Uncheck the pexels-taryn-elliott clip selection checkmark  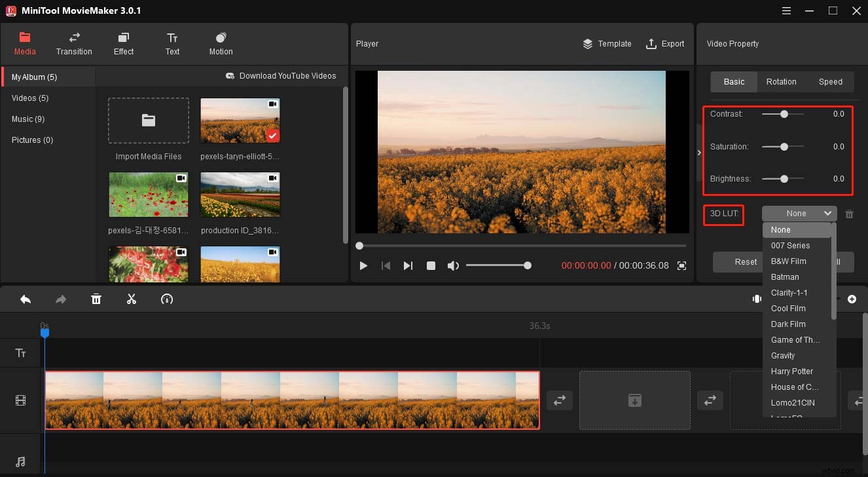tap(273, 136)
